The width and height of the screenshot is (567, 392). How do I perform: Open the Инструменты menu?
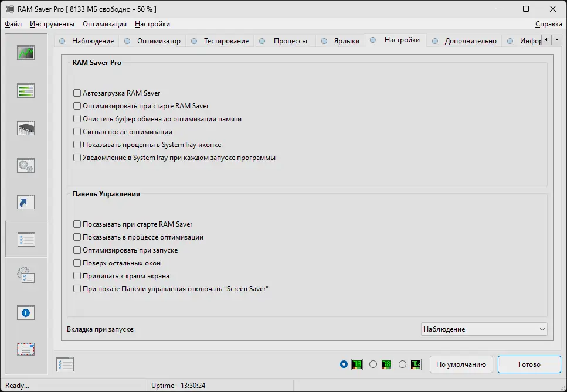point(52,24)
